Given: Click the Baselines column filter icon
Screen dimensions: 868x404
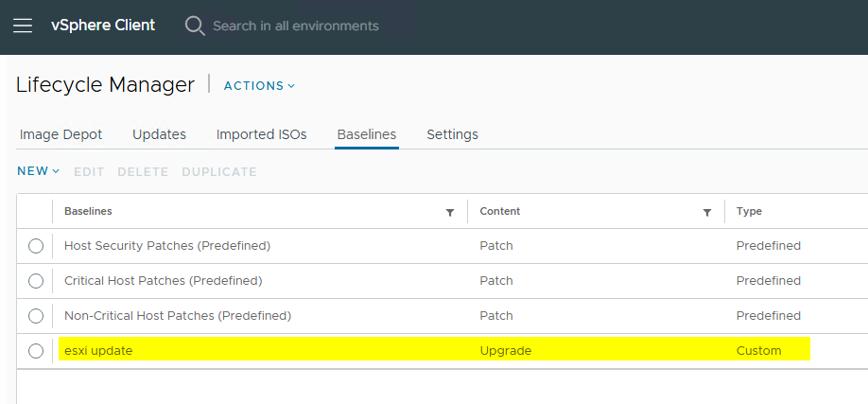Looking at the screenshot, I should click(x=450, y=212).
